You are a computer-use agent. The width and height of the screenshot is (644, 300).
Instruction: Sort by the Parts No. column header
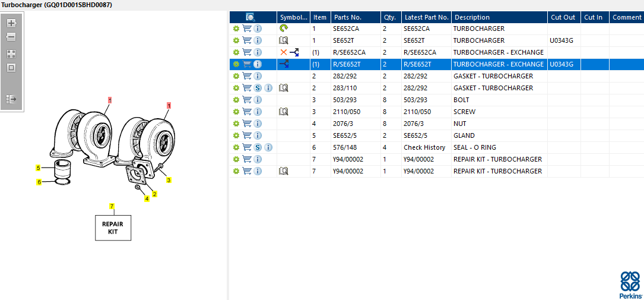[347, 17]
